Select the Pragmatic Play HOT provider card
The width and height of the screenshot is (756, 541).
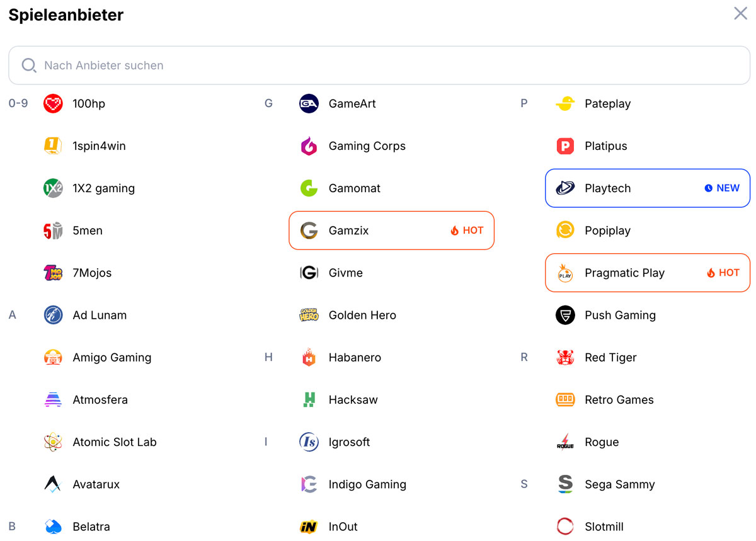[648, 273]
